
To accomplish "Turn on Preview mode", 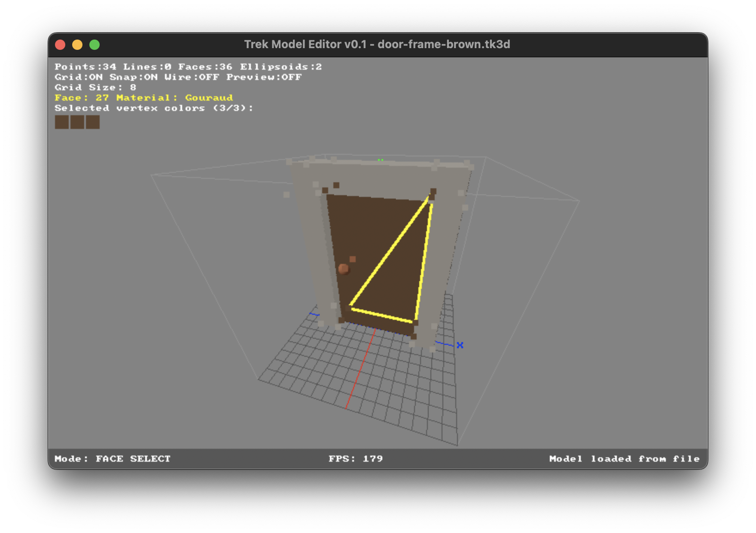I will click(x=264, y=77).
